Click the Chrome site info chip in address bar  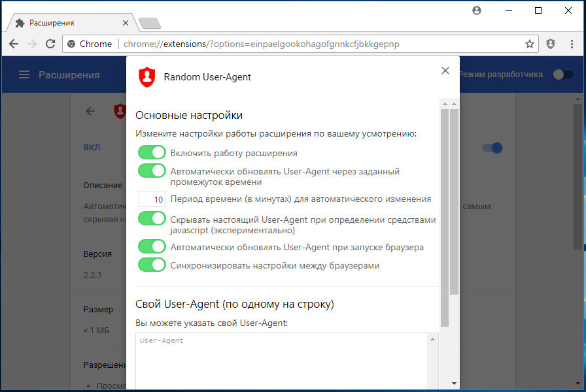pos(90,44)
